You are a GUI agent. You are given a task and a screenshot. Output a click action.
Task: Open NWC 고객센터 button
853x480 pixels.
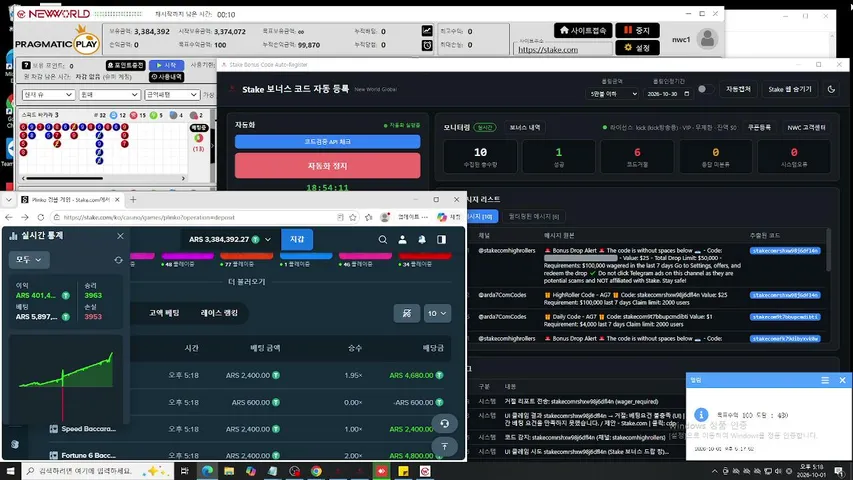coord(807,127)
